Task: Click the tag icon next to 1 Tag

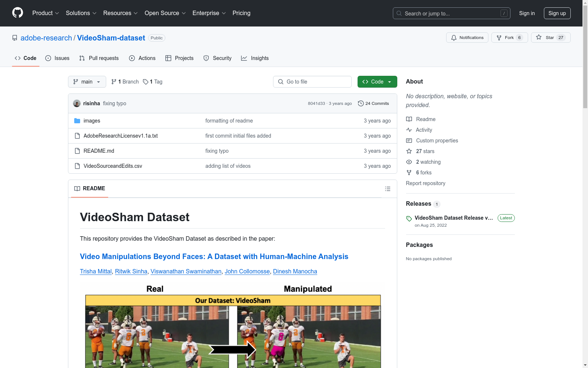Action: point(146,82)
